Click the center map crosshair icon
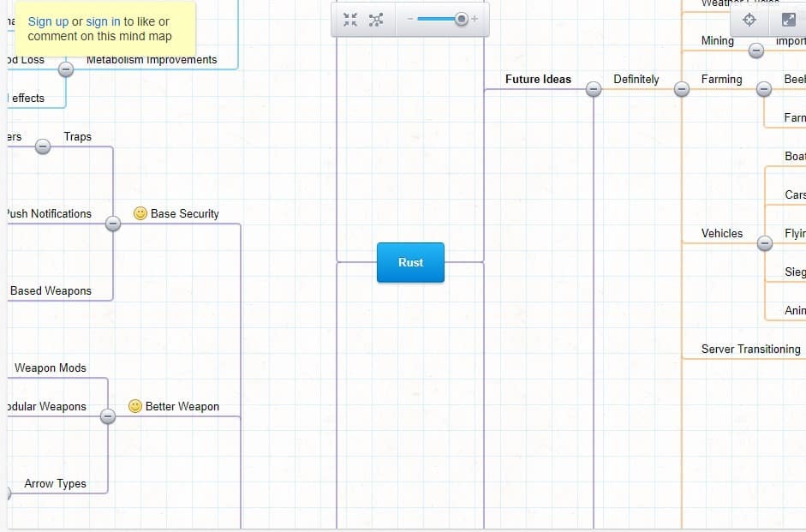The image size is (806, 532). tap(749, 20)
